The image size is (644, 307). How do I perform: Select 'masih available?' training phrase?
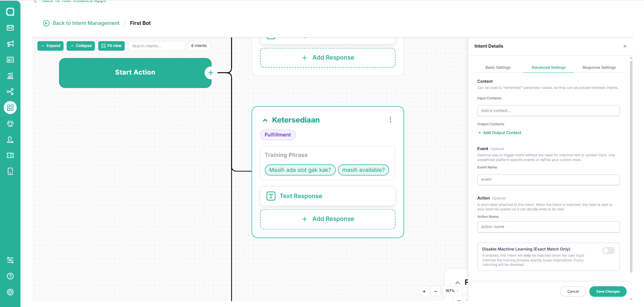363,170
